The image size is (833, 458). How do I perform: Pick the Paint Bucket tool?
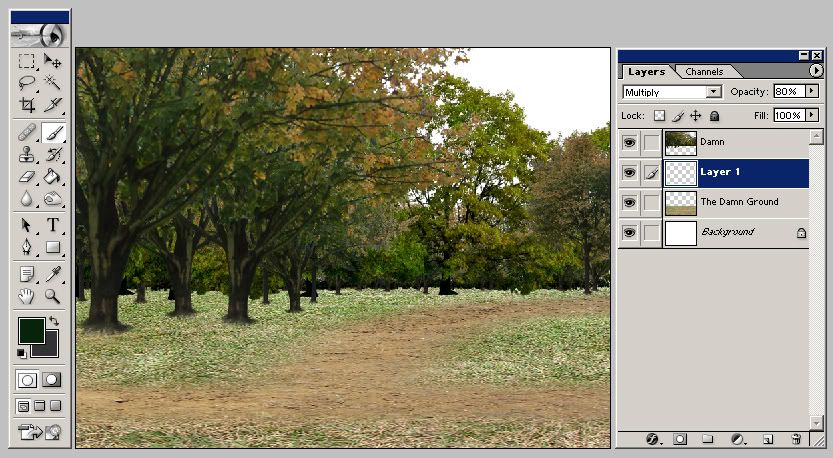(x=53, y=176)
